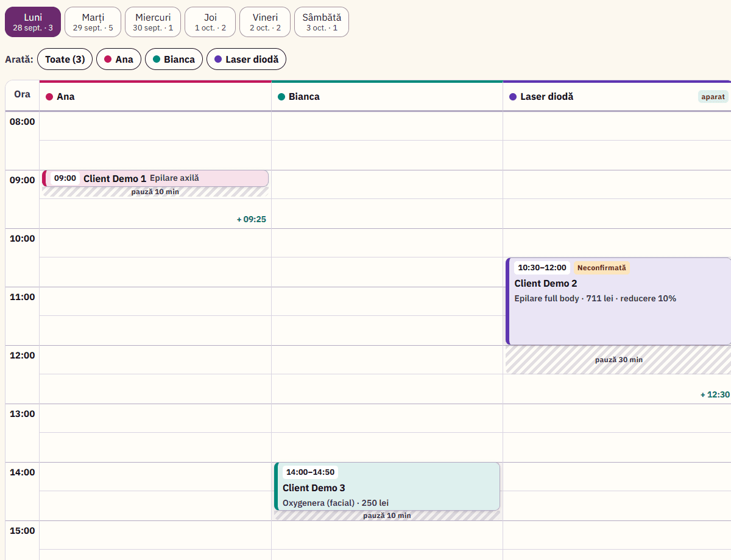Open Client Demo 2 full body appointment
Screen dimensions: 731x560
pos(618,301)
